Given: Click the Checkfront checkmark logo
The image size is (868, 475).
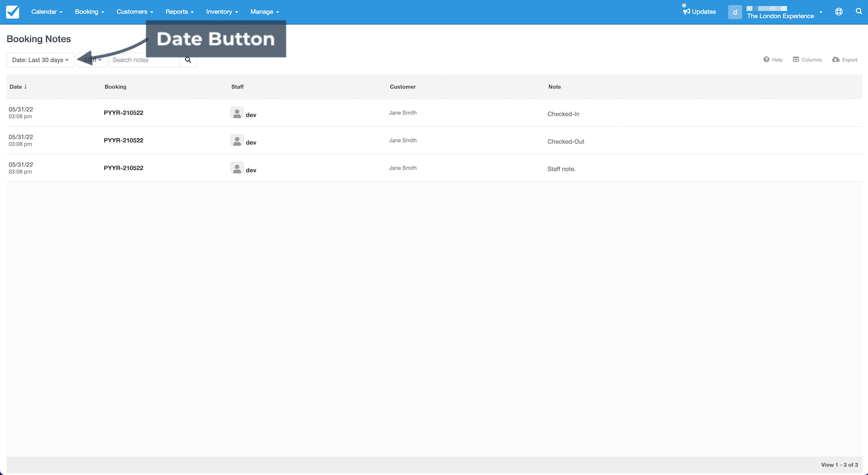Looking at the screenshot, I should pos(13,12).
